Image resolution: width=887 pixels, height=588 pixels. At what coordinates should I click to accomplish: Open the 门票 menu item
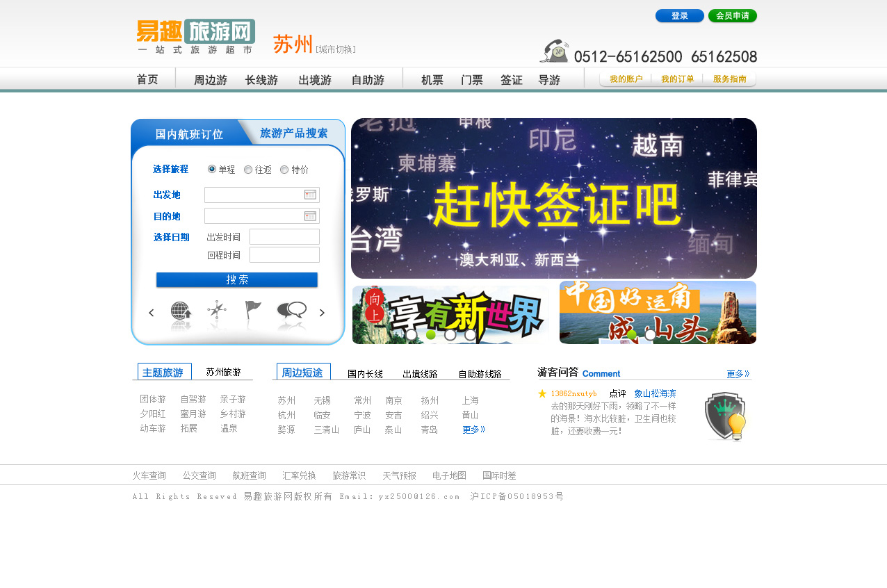[x=472, y=80]
